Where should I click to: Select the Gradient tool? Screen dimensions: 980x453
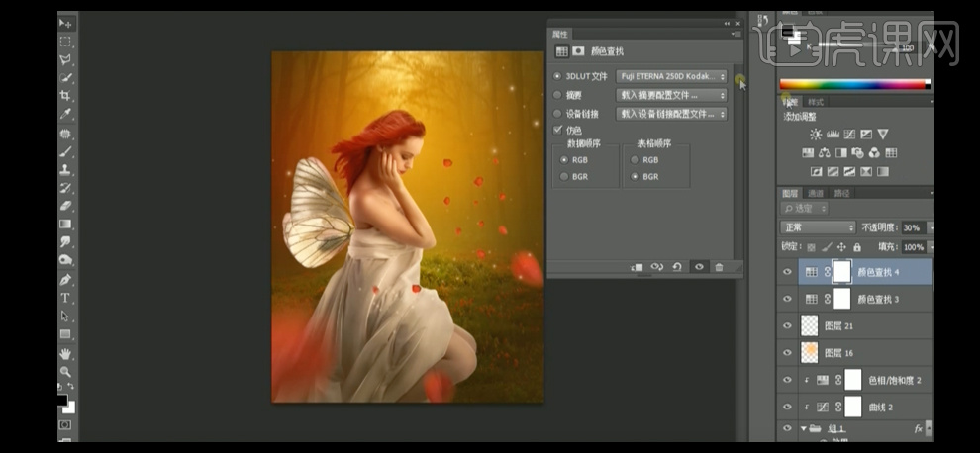click(x=65, y=224)
